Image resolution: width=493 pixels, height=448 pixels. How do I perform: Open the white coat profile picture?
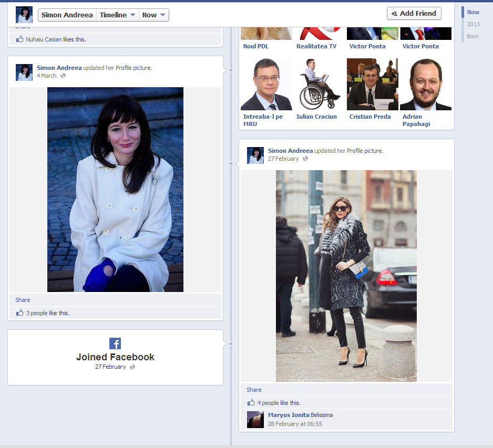click(115, 189)
